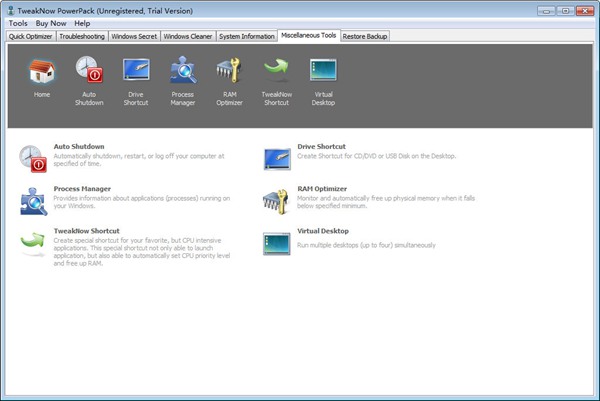Select the Miscellaneous Tools tab
The image size is (600, 401).
pos(309,35)
